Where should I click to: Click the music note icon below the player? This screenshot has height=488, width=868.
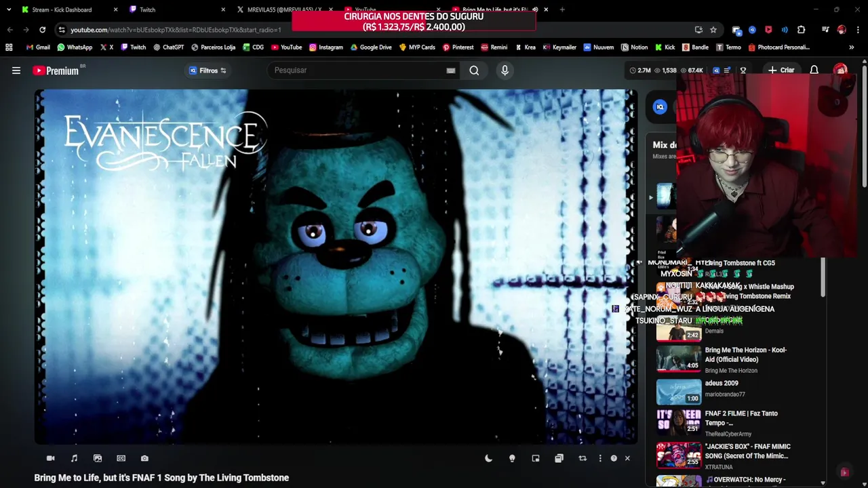coord(74,459)
